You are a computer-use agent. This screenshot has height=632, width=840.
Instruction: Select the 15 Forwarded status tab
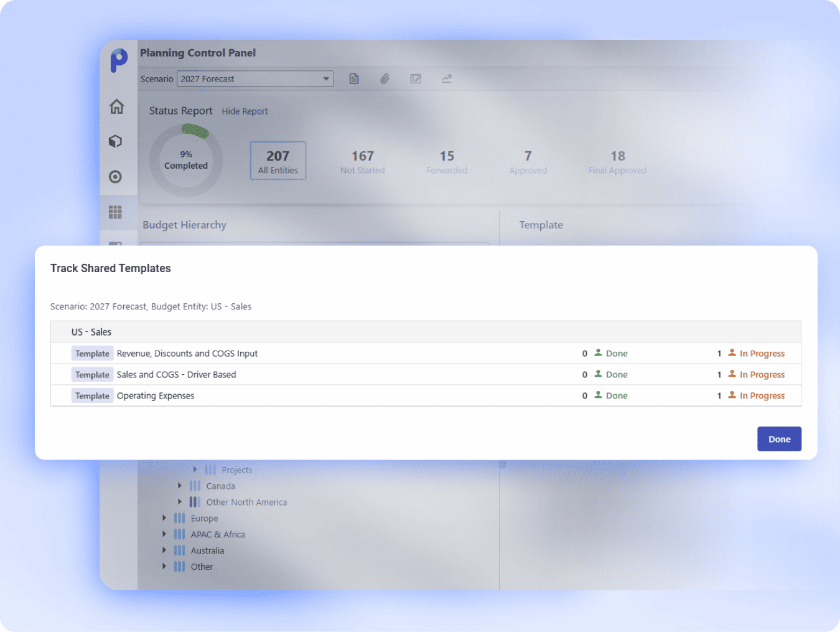click(447, 161)
